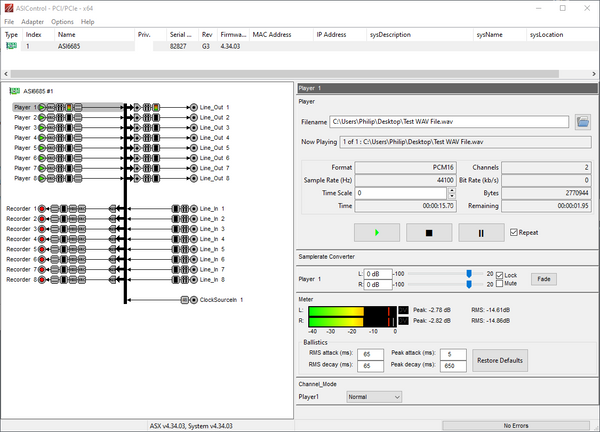Uncheck the Lock checkbox for Player 1 volume
The height and width of the screenshot is (432, 600).
[499, 275]
